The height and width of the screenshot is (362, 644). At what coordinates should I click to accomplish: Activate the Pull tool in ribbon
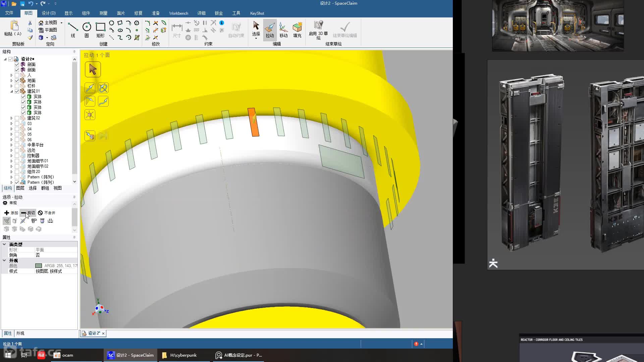(x=270, y=30)
